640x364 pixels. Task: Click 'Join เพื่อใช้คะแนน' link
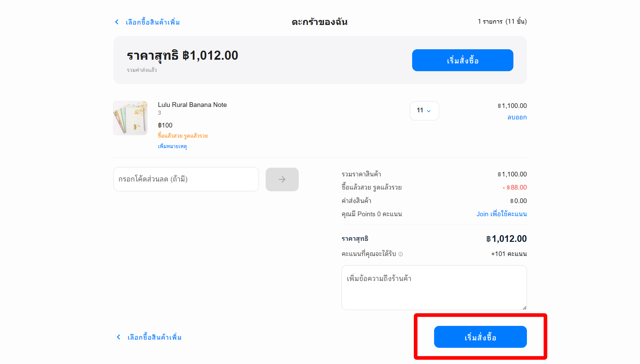pos(501,214)
